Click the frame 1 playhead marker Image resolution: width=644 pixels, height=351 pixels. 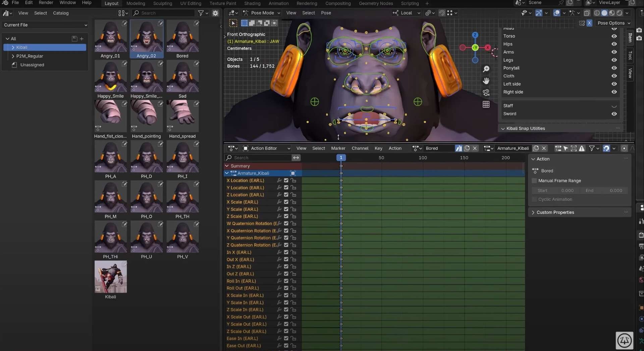click(341, 158)
